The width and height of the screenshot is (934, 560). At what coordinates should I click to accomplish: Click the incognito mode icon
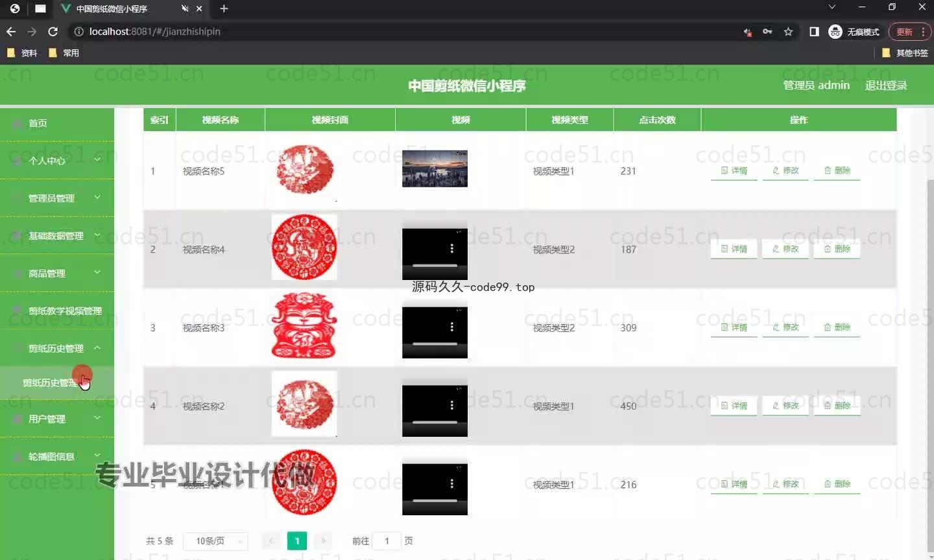(x=835, y=32)
